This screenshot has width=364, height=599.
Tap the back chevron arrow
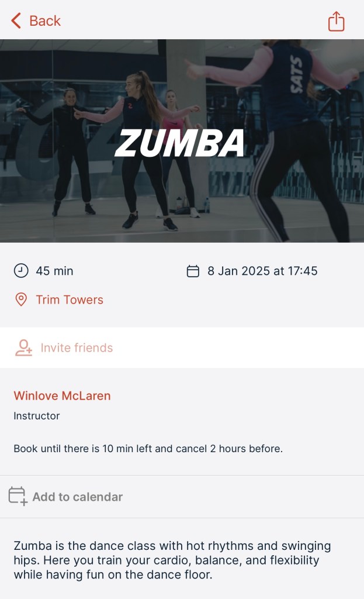pyautogui.click(x=16, y=21)
